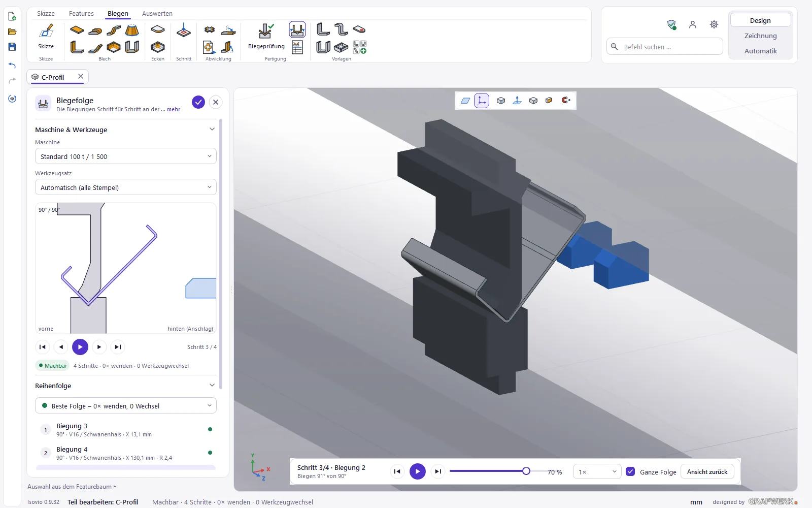Pick the lofted cone sheet tool in Blech
The width and height of the screenshot is (812, 508).
coord(132,30)
